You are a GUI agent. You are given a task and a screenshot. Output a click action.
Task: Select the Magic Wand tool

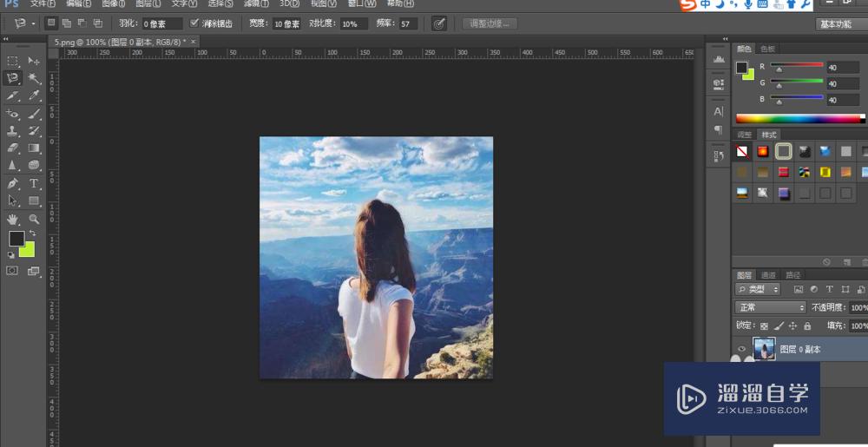coord(34,78)
